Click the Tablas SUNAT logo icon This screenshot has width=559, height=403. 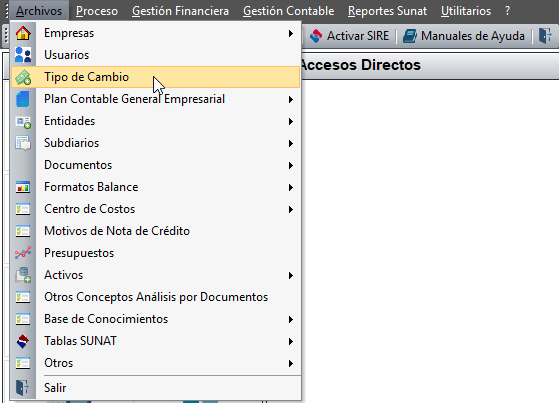click(23, 341)
